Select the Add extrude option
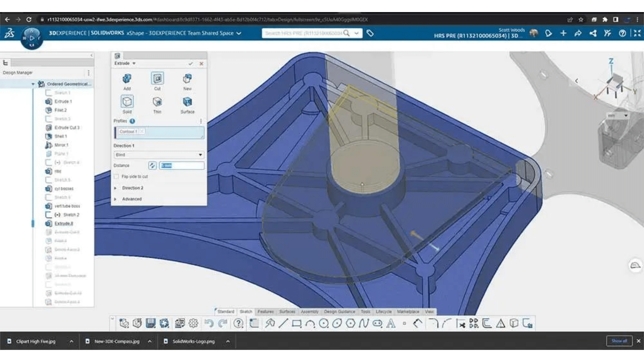This screenshot has height=362, width=644. [127, 81]
